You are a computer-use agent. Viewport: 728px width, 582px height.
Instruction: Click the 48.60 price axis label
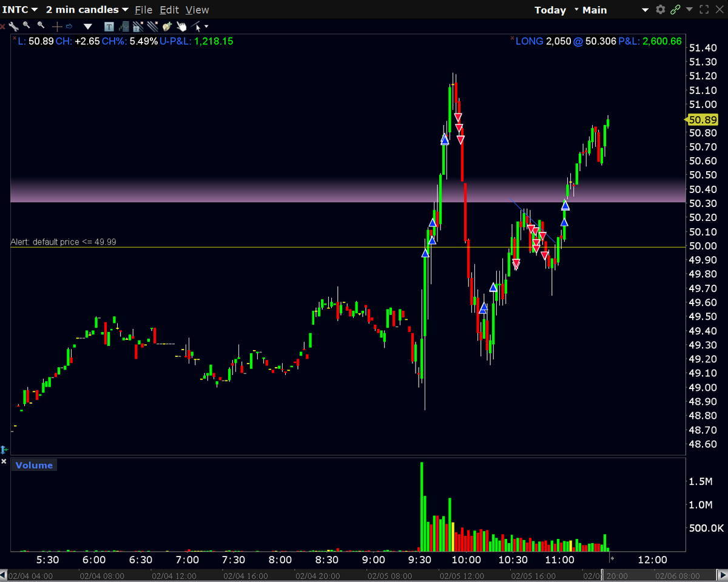[702, 444]
